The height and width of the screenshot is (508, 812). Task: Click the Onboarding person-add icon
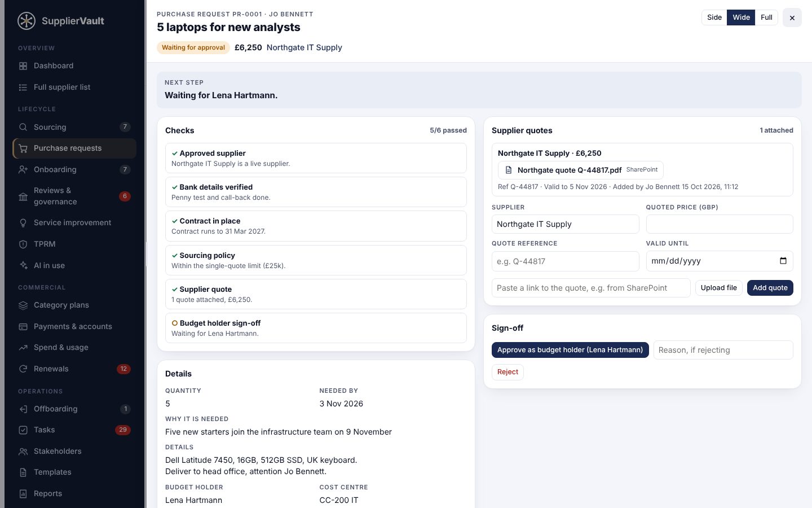click(x=23, y=169)
